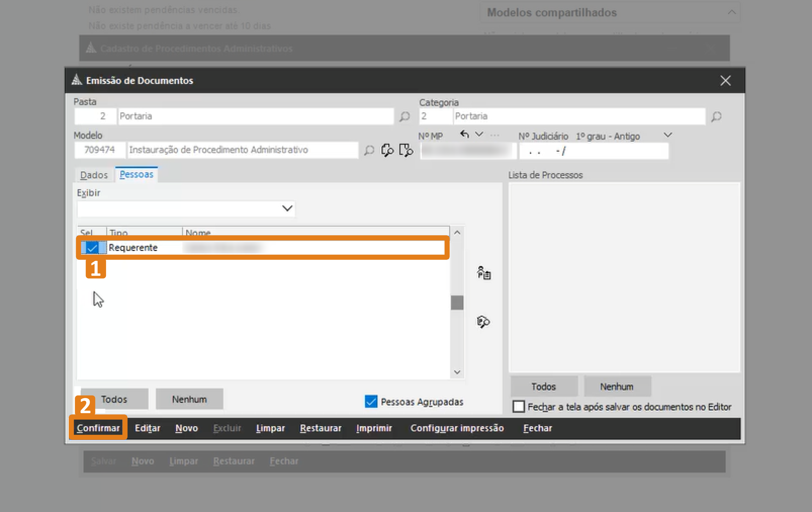
Task: Toggle Pessoas Agrupadas checkbox
Action: [x=371, y=401]
